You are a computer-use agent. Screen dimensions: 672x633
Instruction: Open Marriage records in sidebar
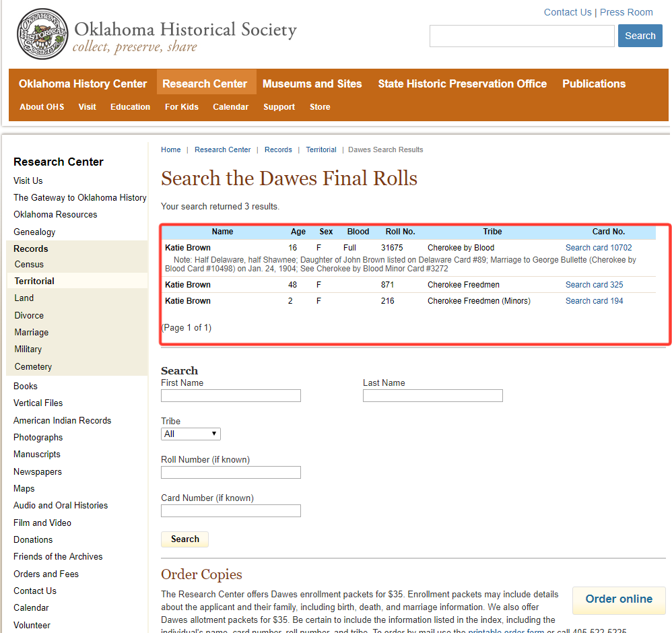pos(31,332)
